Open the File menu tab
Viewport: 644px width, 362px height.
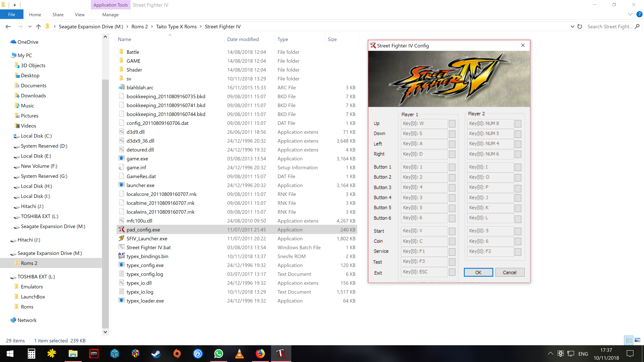point(12,14)
